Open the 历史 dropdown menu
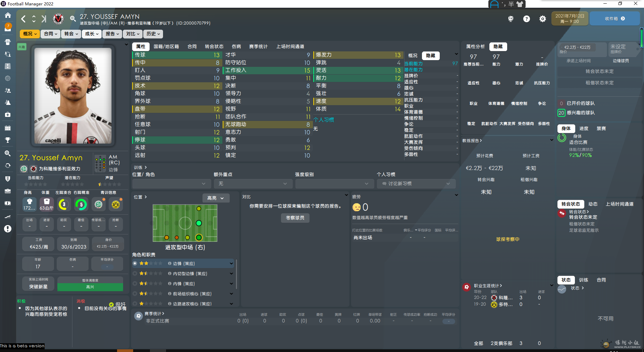This screenshot has height=352, width=644. 153,34
